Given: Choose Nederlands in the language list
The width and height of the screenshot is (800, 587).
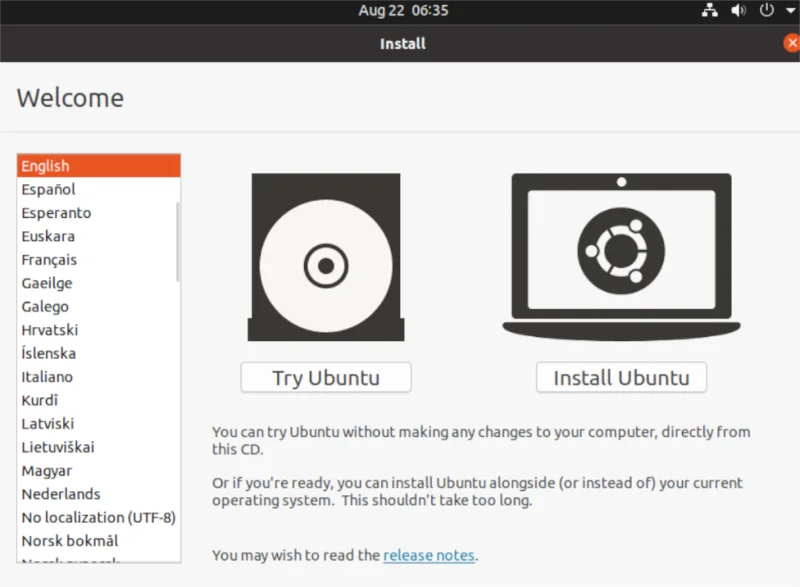Looking at the screenshot, I should 98,494.
